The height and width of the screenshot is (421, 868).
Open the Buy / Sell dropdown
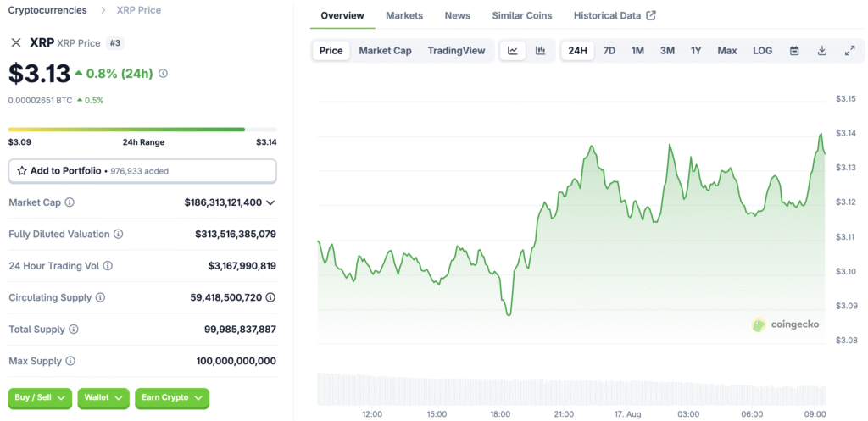(x=40, y=397)
